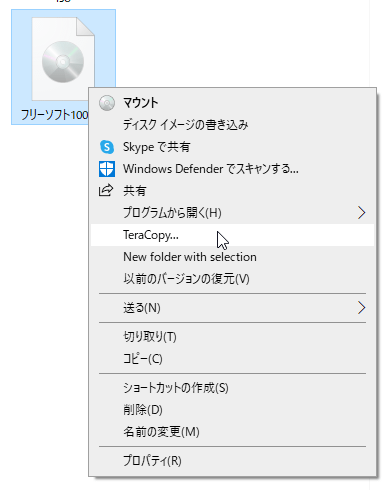Screen dimensions: 390x490
Task: Expand 送る(N) submenu arrow
Action: tap(362, 308)
